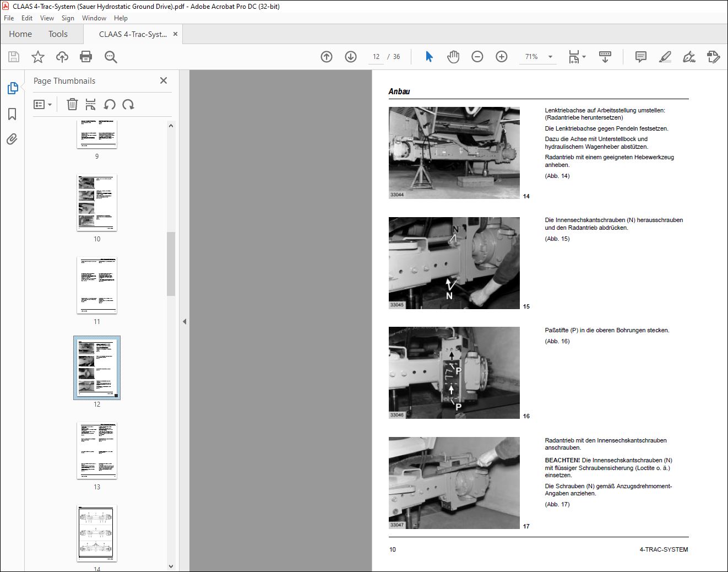Collapse the navigation pane arrow
Screen dimensions: 728x572
click(184, 321)
